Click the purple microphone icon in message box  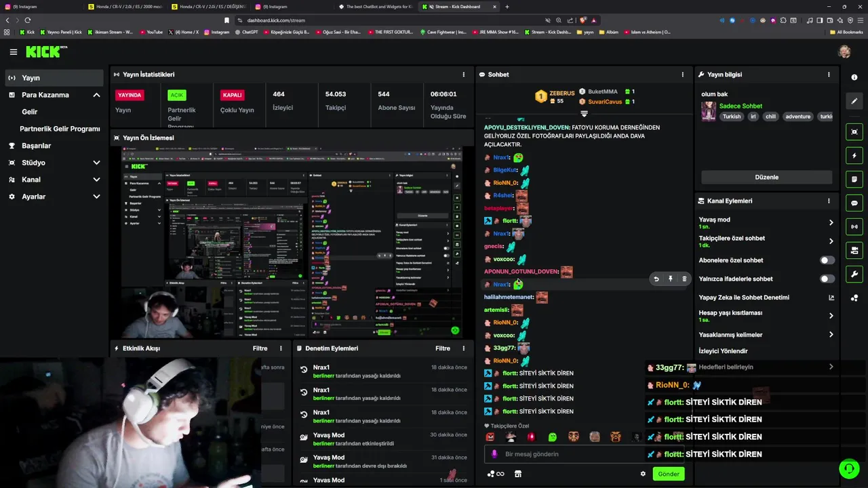(494, 454)
